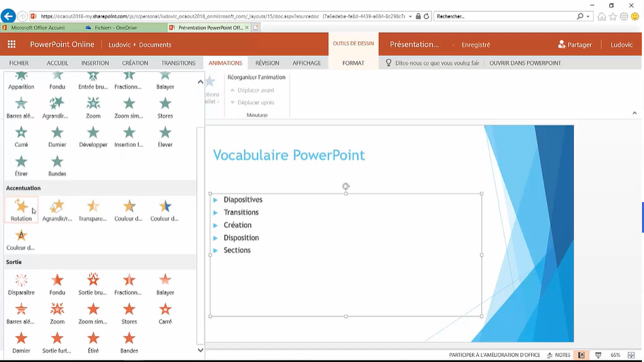This screenshot has height=362, width=644.
Task: Apply the Zoom simple entrance animation
Action: tap(129, 108)
